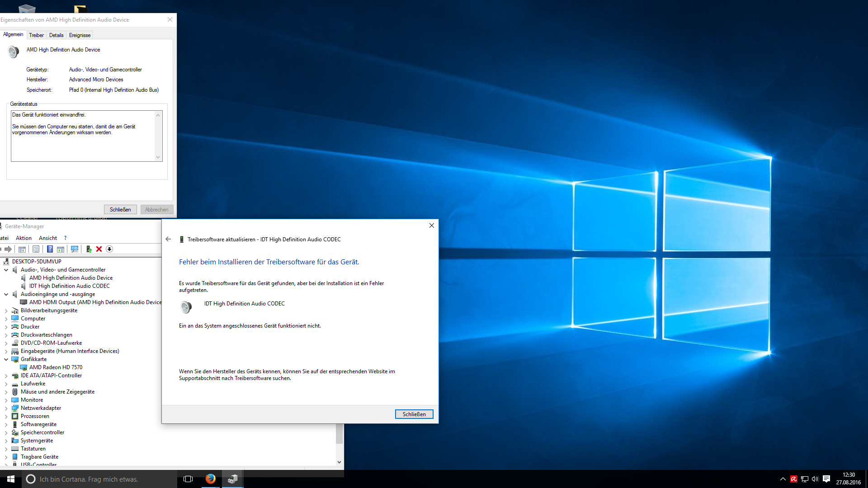
Task: Click Schließen in the AMD properties dialog
Action: click(x=120, y=210)
